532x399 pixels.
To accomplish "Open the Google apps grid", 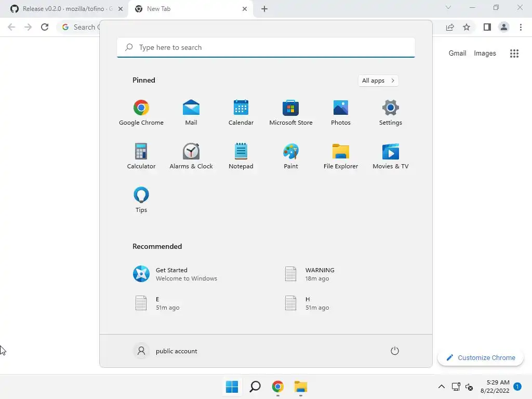I will [x=514, y=54].
